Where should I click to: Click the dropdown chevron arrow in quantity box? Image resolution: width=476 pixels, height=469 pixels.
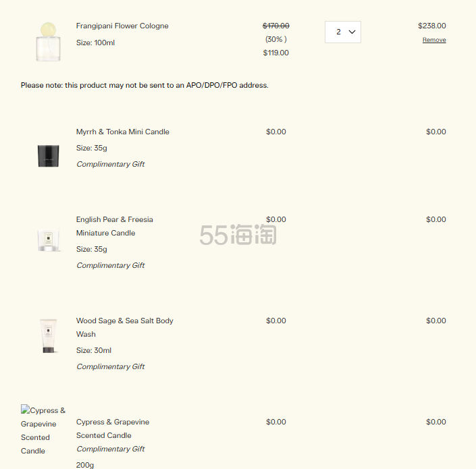tap(352, 32)
